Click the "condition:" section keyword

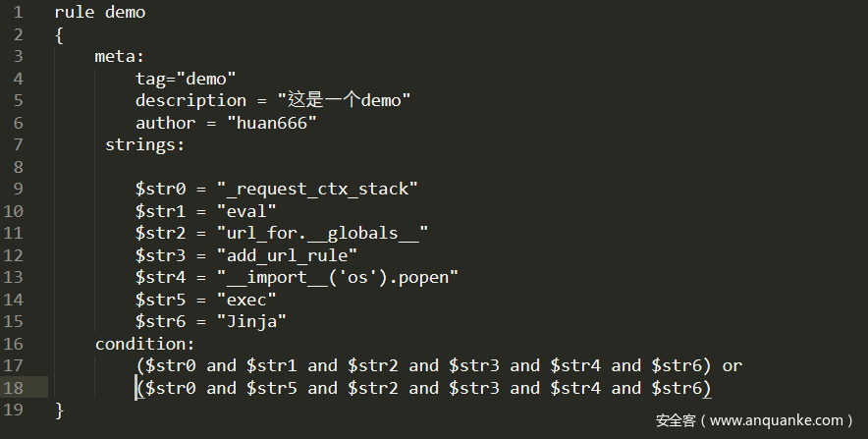(144, 344)
